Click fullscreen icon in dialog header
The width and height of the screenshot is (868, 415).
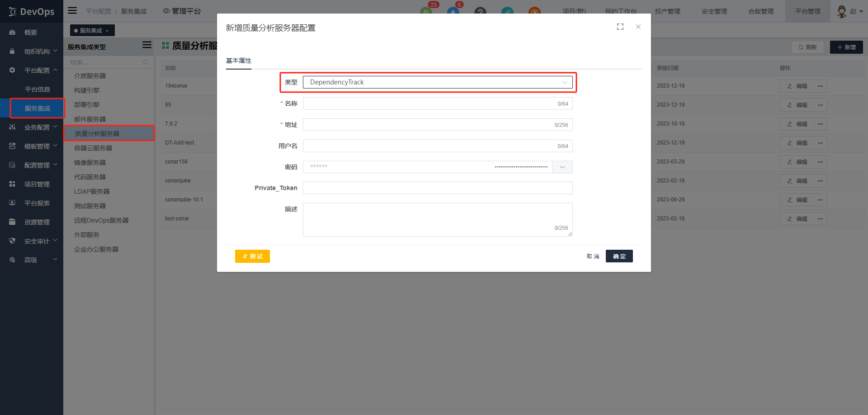coord(620,27)
